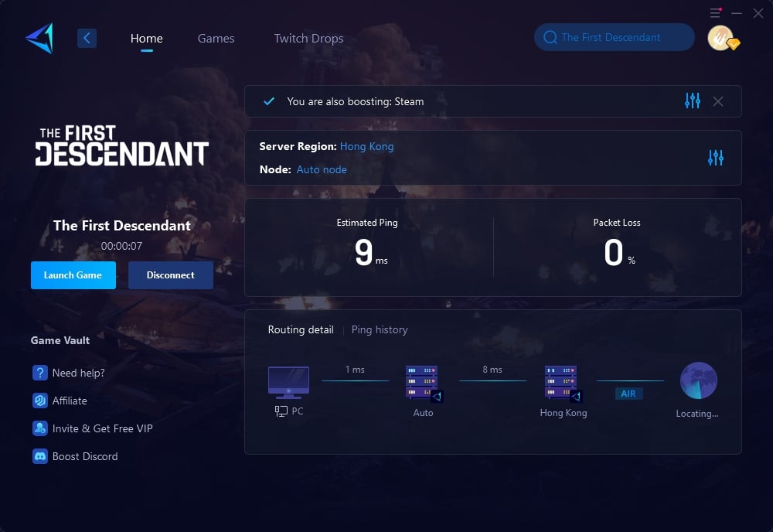
Task: Open Invite & Get Free VIP
Action: pyautogui.click(x=103, y=429)
